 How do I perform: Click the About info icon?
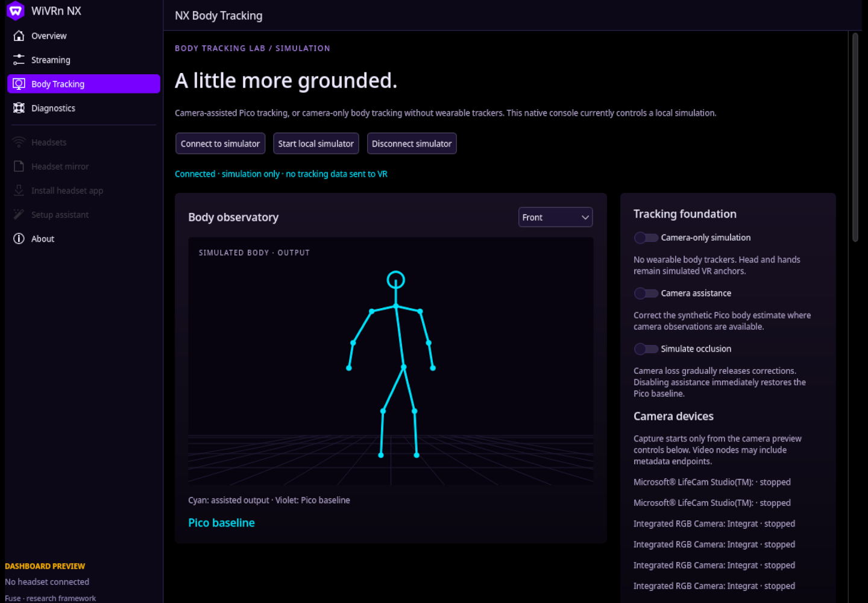pos(19,239)
